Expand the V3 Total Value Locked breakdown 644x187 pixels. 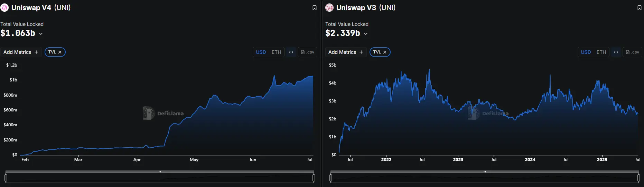click(366, 34)
